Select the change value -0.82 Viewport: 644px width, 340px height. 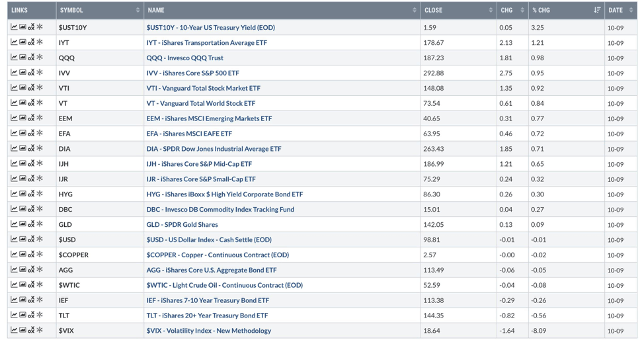click(x=507, y=316)
